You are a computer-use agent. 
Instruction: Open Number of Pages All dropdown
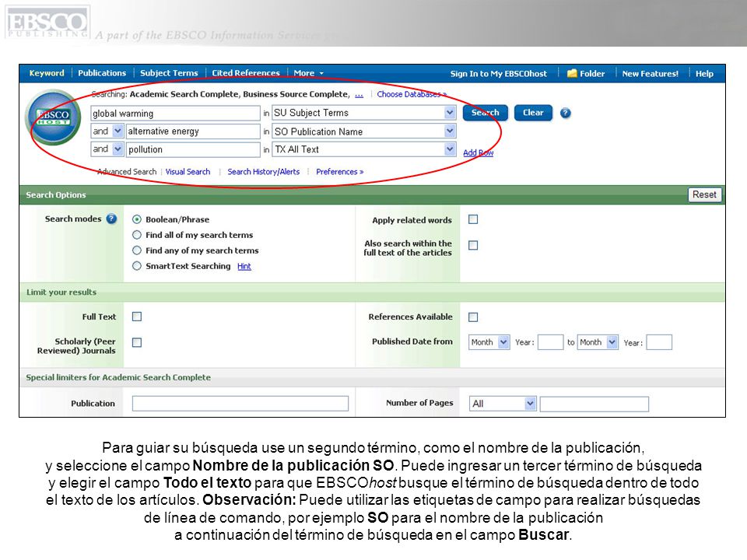pyautogui.click(x=503, y=404)
